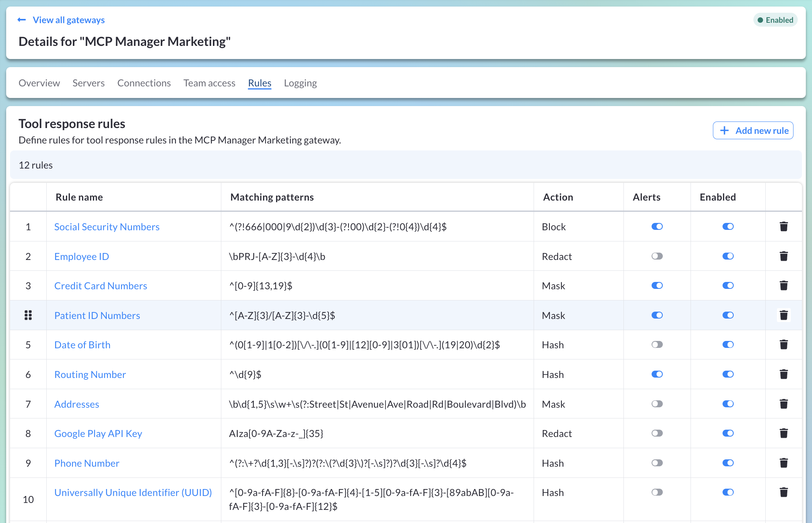Delete the Credit Card Numbers rule

tap(783, 285)
